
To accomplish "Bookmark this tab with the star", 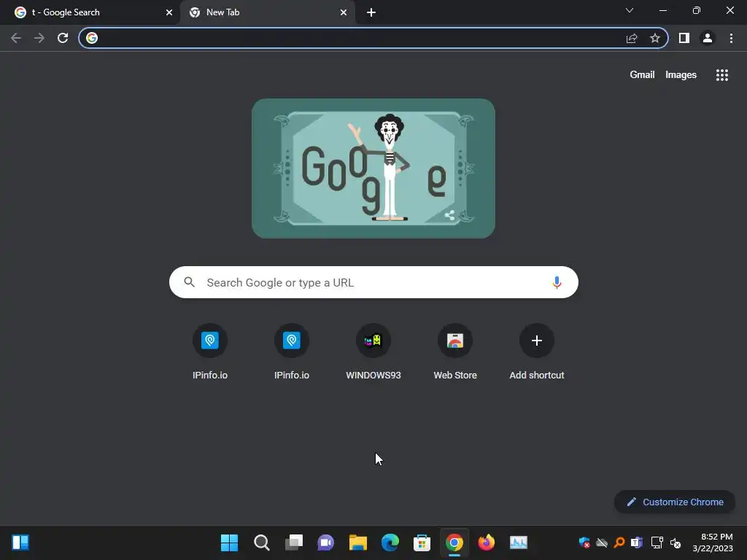I will pyautogui.click(x=655, y=38).
